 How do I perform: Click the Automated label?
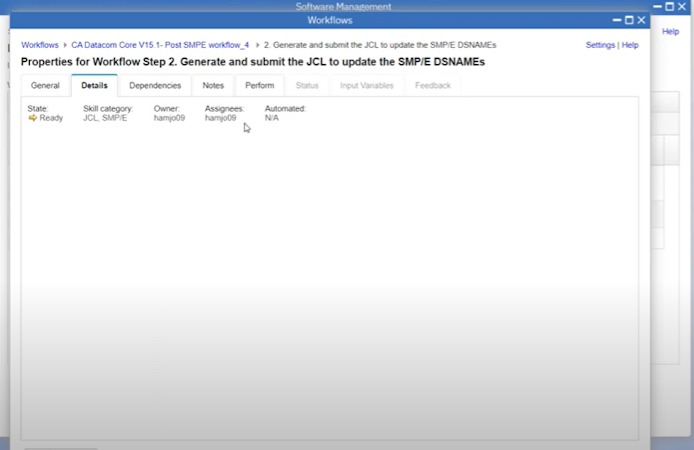pyautogui.click(x=285, y=109)
